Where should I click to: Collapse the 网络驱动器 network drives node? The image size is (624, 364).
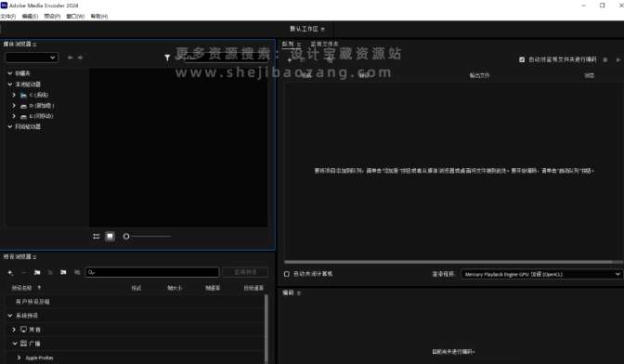coord(10,126)
